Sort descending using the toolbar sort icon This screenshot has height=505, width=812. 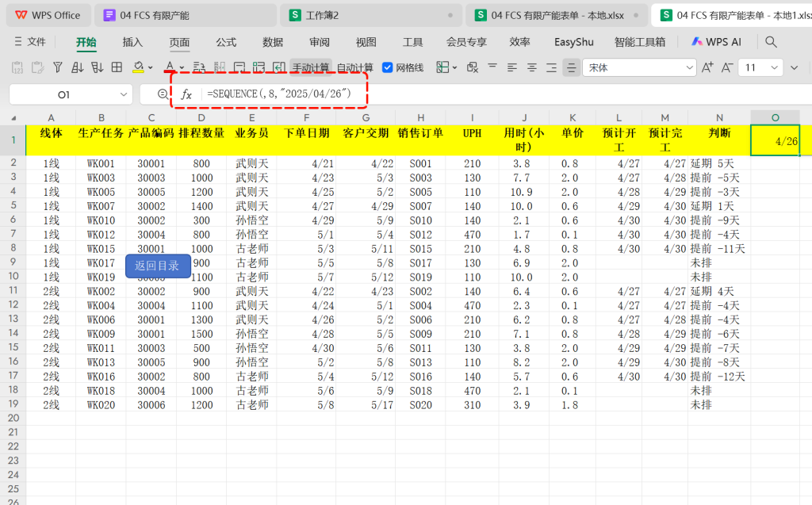97,67
